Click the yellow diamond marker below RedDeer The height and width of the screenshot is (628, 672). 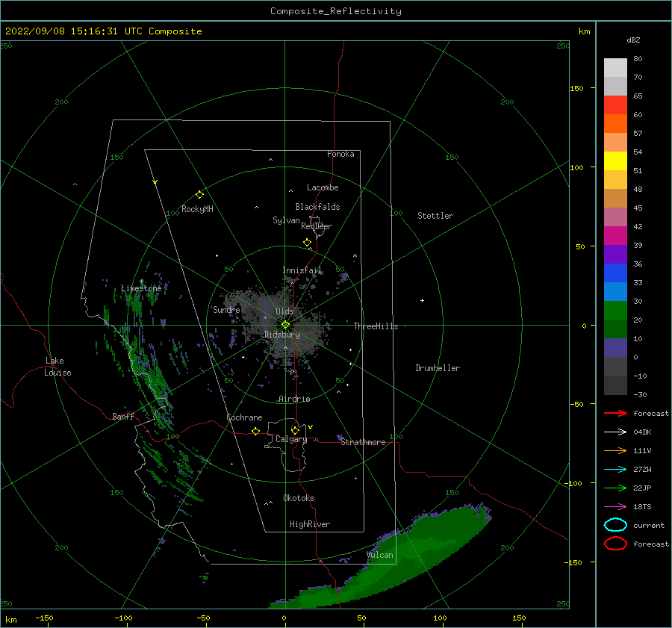307,243
